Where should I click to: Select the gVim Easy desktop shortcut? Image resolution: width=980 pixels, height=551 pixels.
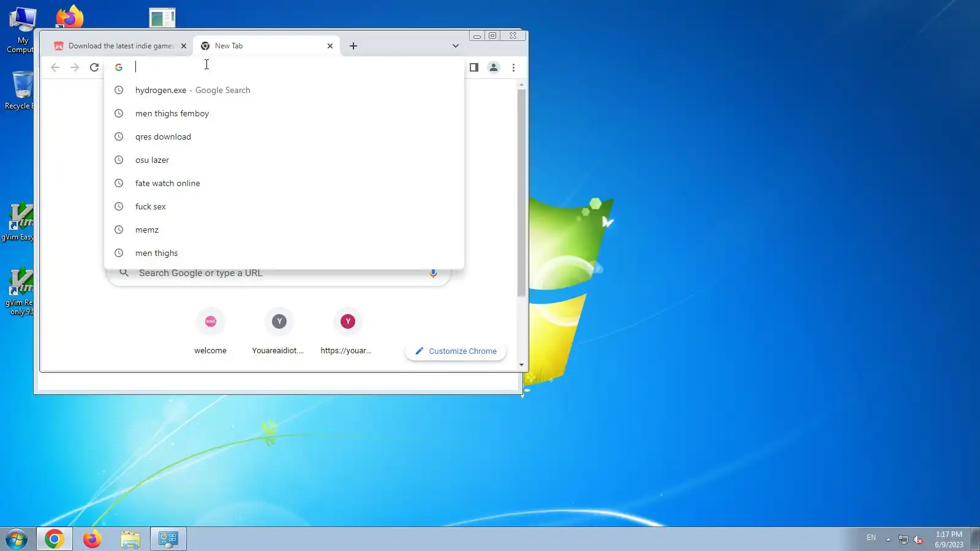click(x=18, y=222)
